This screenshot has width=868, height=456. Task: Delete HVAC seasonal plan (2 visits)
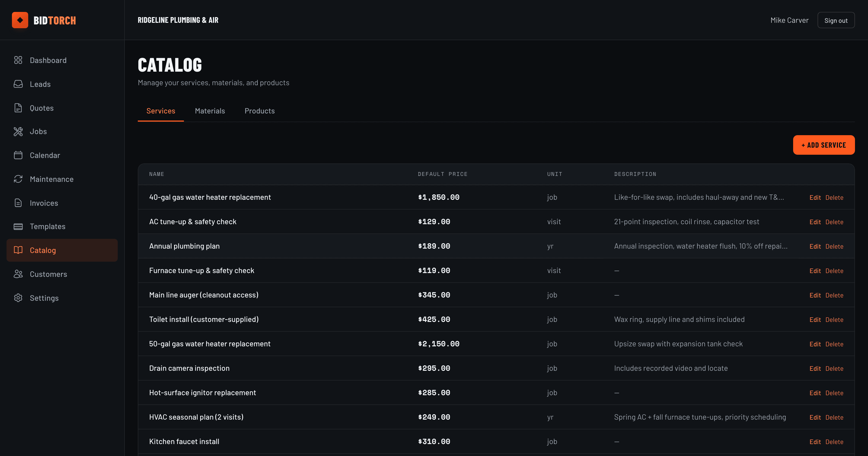834,417
